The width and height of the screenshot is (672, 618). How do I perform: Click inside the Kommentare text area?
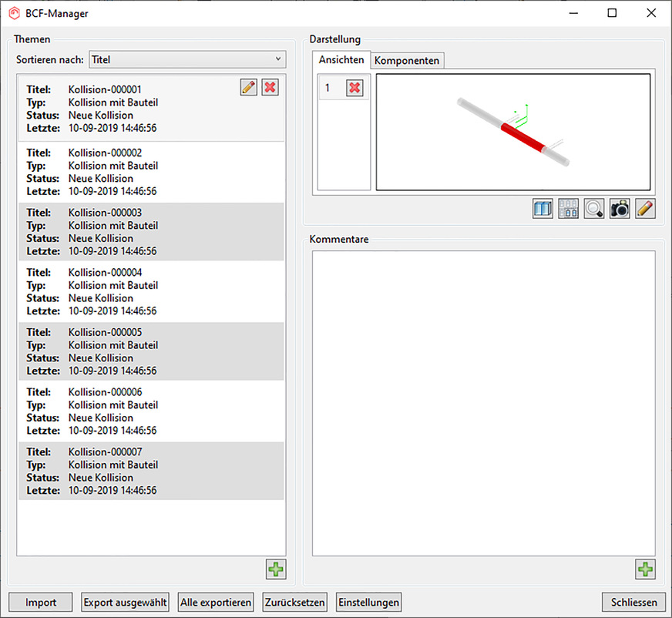pyautogui.click(x=483, y=401)
